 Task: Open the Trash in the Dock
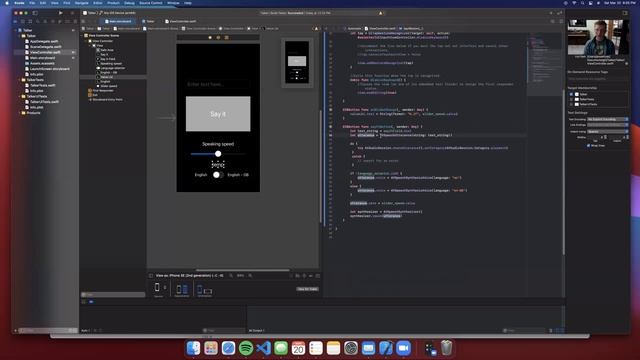coord(447,348)
